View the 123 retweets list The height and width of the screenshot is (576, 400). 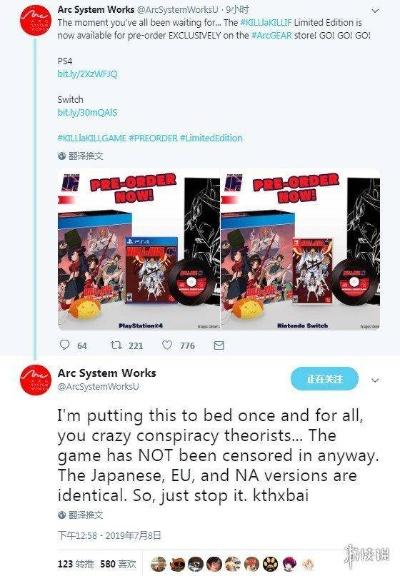click(x=76, y=564)
